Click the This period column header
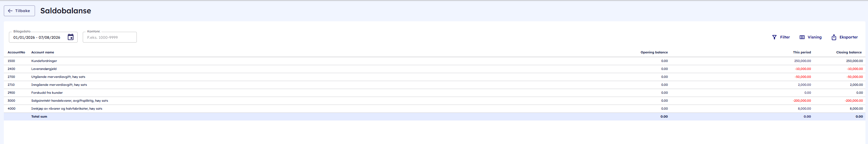 pyautogui.click(x=801, y=52)
